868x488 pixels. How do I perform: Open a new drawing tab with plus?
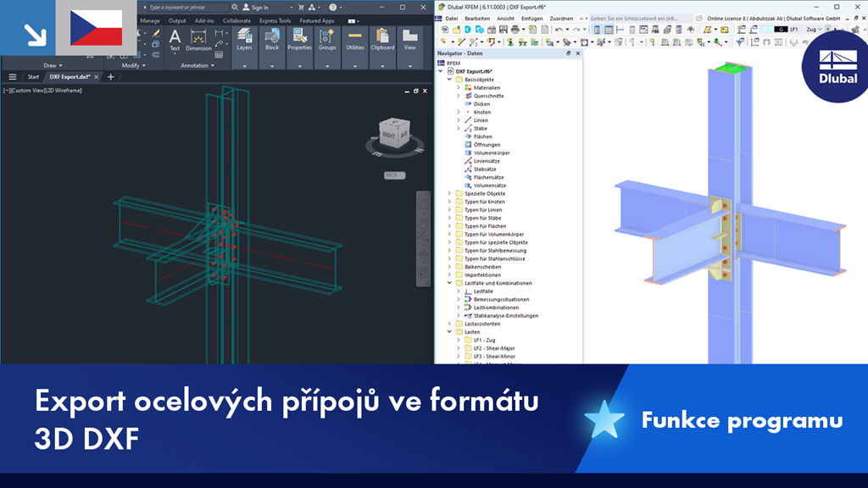tap(110, 77)
